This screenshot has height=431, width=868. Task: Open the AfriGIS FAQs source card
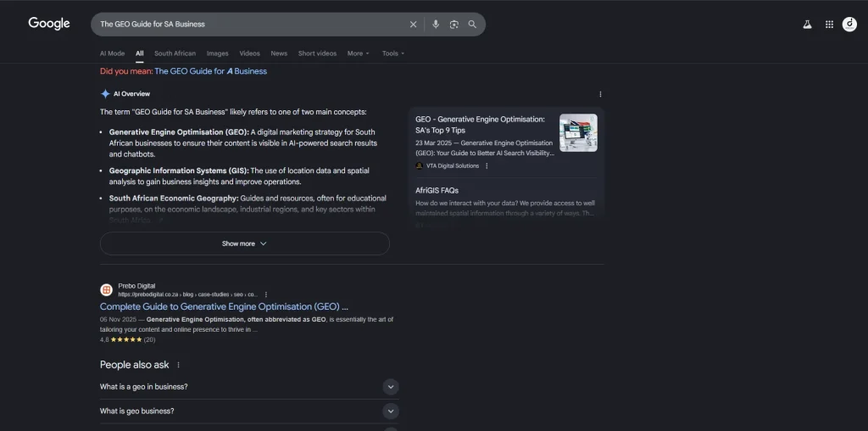tap(437, 191)
